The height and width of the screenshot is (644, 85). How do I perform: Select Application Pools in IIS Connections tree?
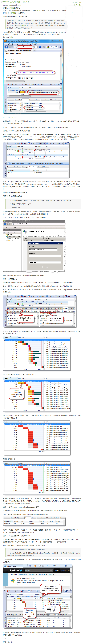pos(15,239)
